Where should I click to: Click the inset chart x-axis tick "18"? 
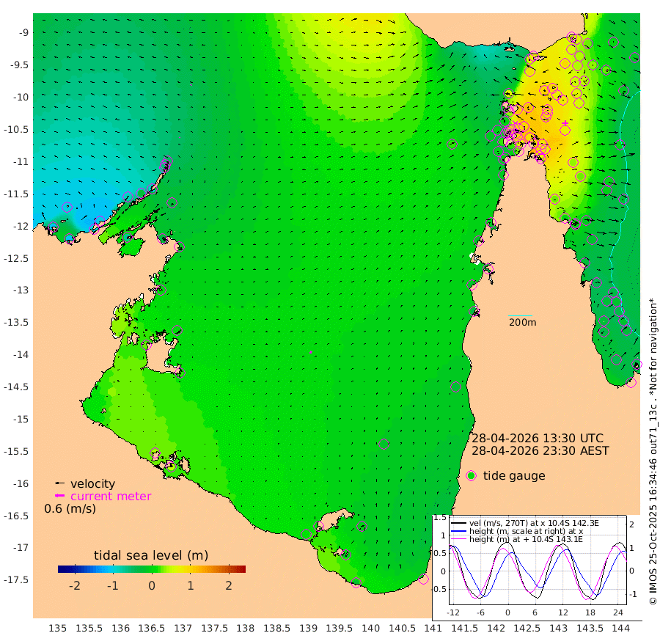click(x=590, y=612)
